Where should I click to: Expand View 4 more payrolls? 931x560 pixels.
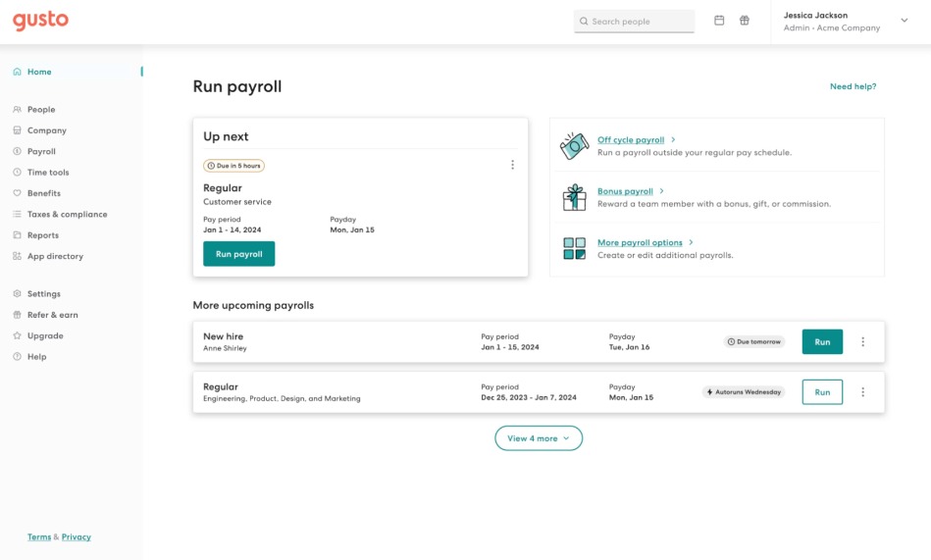(x=539, y=438)
